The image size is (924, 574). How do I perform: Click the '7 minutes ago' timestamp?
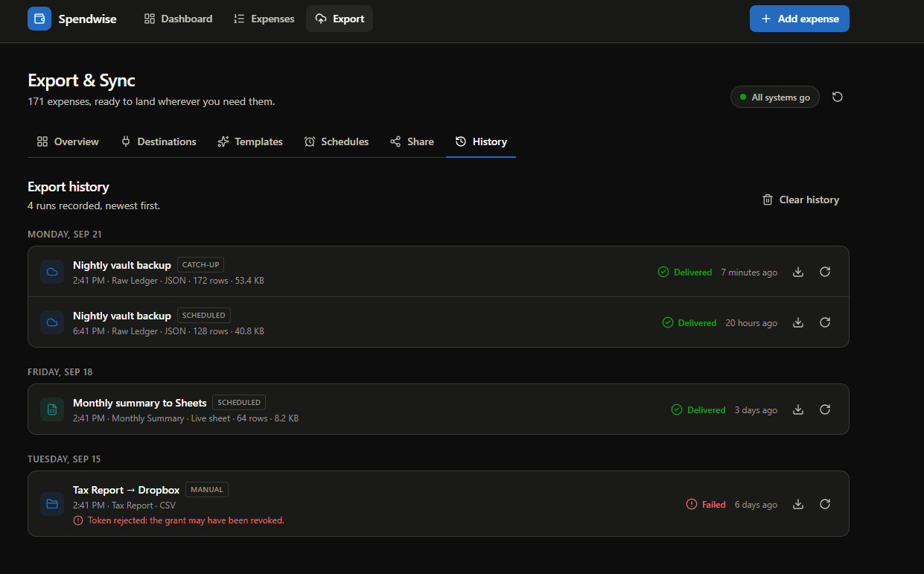(749, 272)
